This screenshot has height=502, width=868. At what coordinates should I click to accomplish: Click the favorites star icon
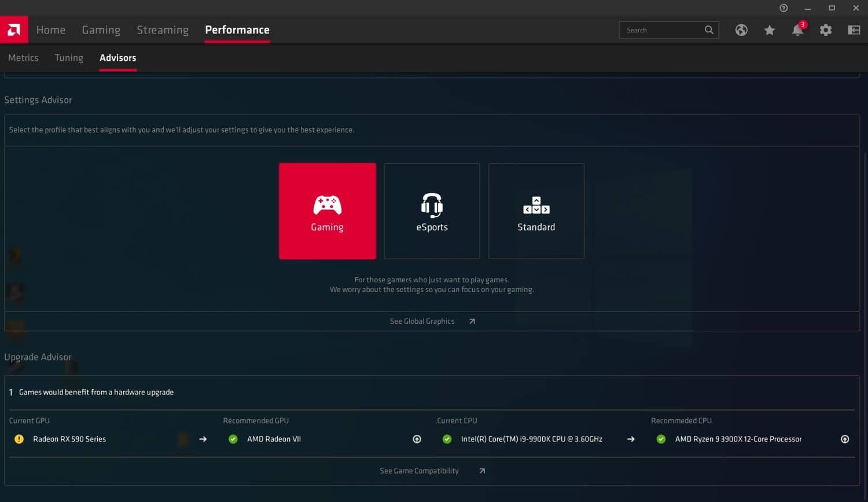769,29
